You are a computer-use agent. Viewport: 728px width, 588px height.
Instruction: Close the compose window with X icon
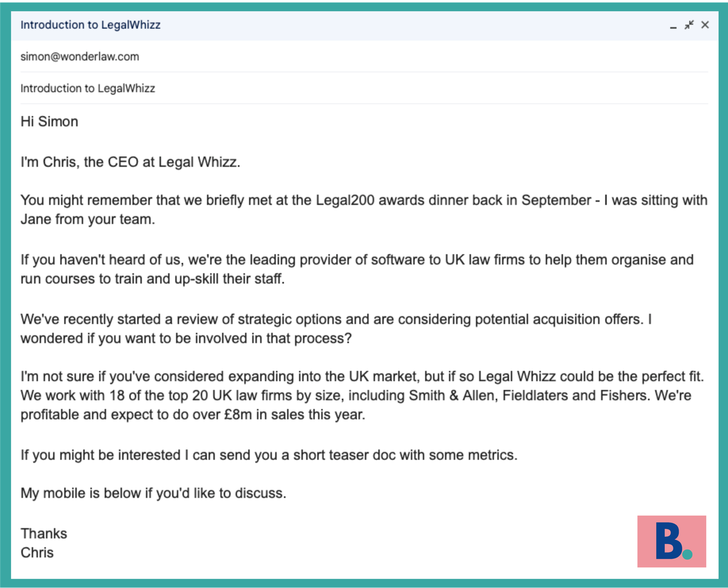coord(705,25)
